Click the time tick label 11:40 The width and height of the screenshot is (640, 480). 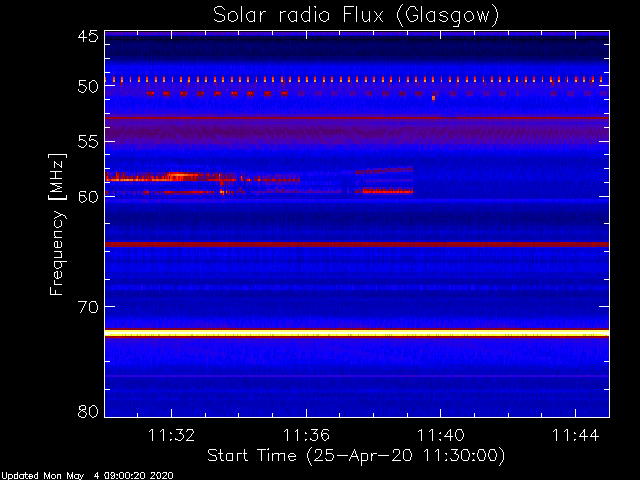point(440,435)
